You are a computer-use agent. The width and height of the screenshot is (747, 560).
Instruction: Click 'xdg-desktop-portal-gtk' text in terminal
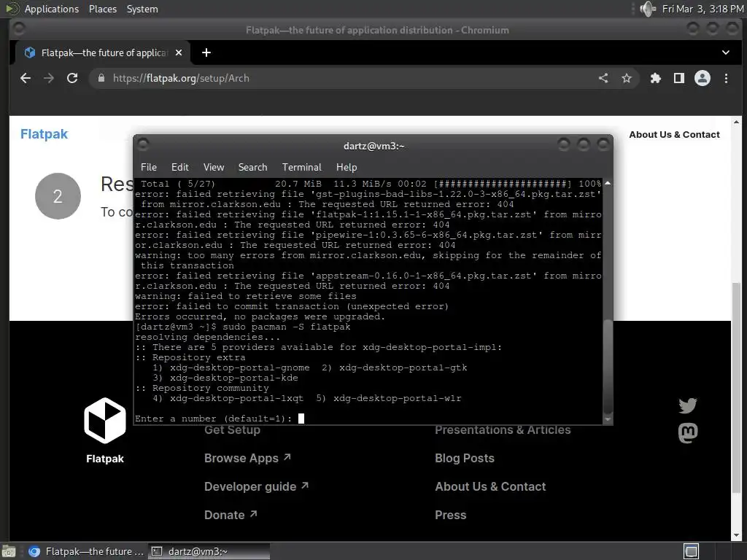coord(403,367)
